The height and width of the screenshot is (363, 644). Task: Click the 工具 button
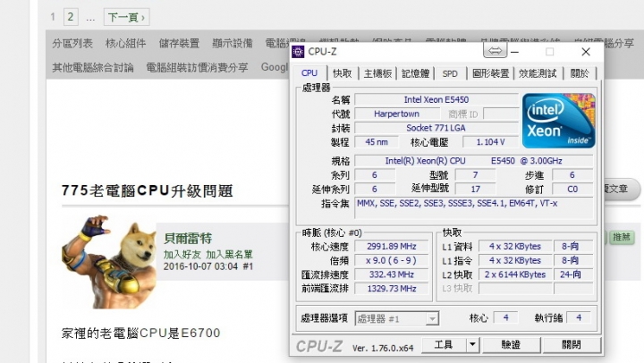point(444,345)
